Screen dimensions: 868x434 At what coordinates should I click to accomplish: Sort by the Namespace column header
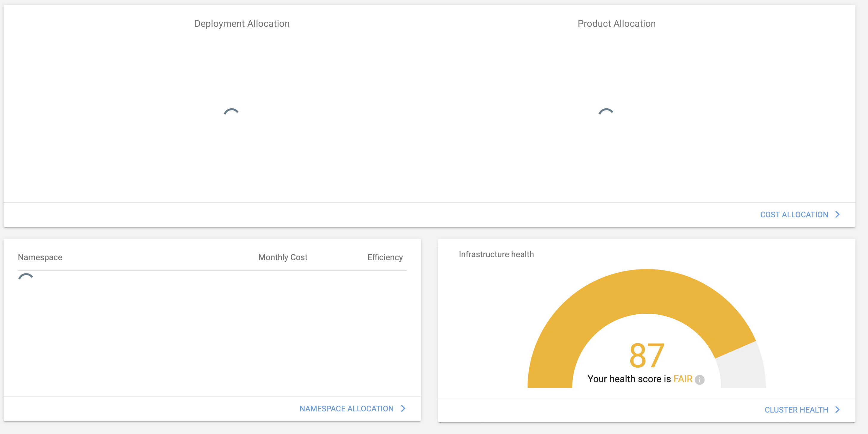40,257
